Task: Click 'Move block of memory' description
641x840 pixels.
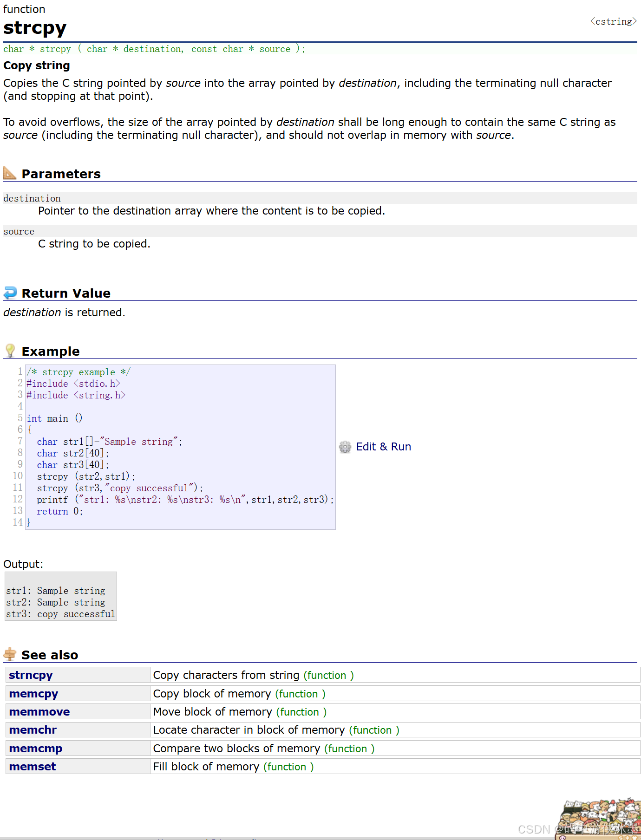Action: point(213,712)
